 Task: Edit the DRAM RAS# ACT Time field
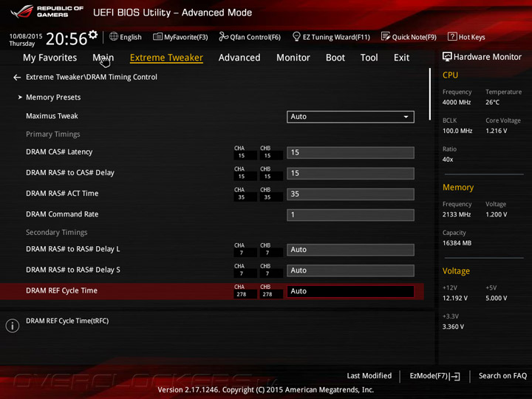[350, 194]
